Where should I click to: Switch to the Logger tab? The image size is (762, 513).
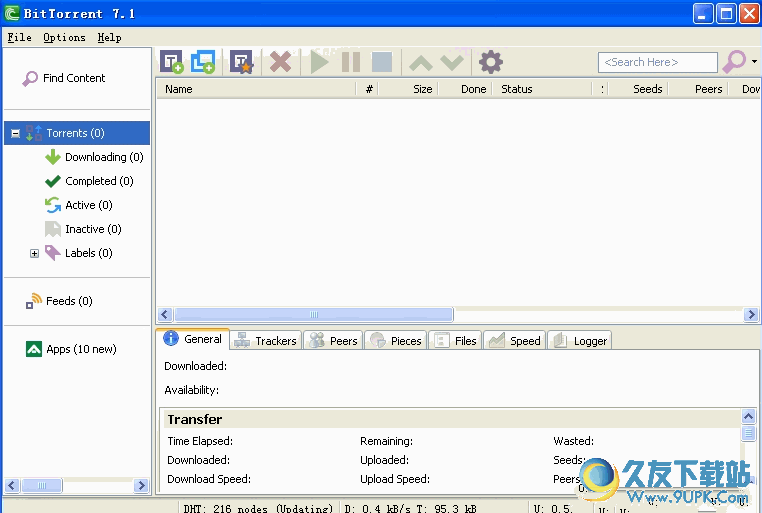click(580, 341)
